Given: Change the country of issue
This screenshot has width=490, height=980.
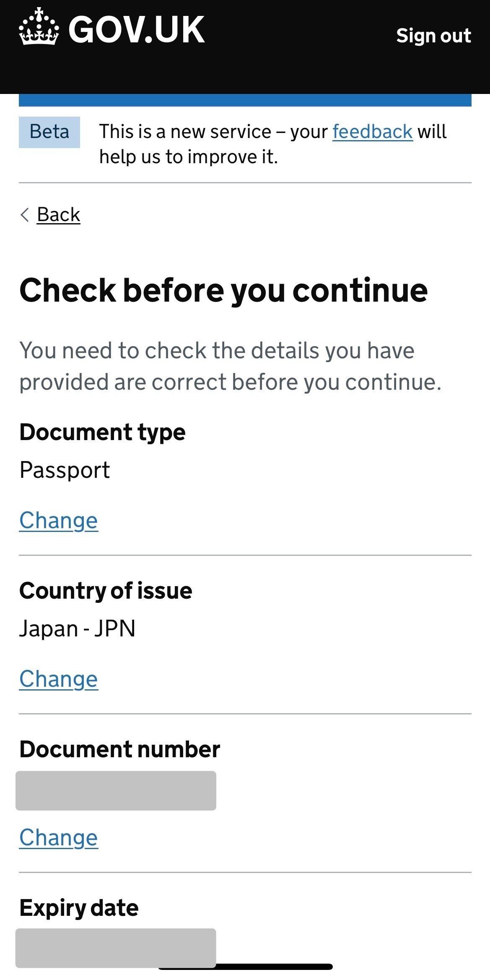Looking at the screenshot, I should [x=59, y=678].
